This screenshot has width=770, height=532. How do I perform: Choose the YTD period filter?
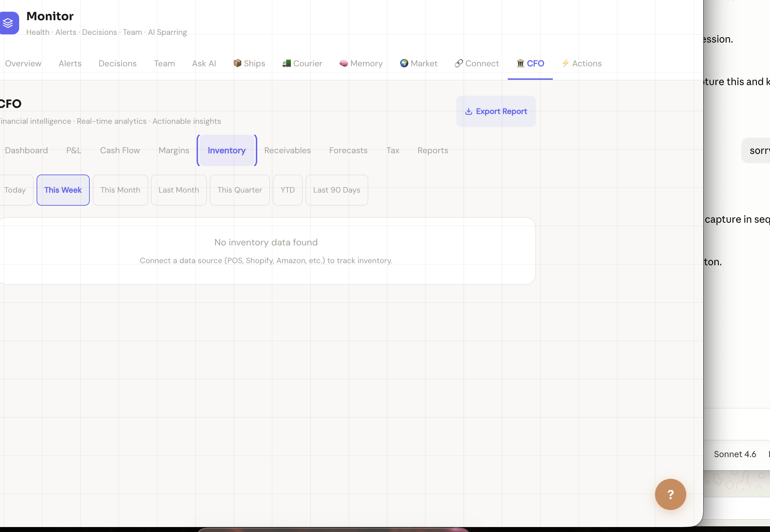click(288, 190)
